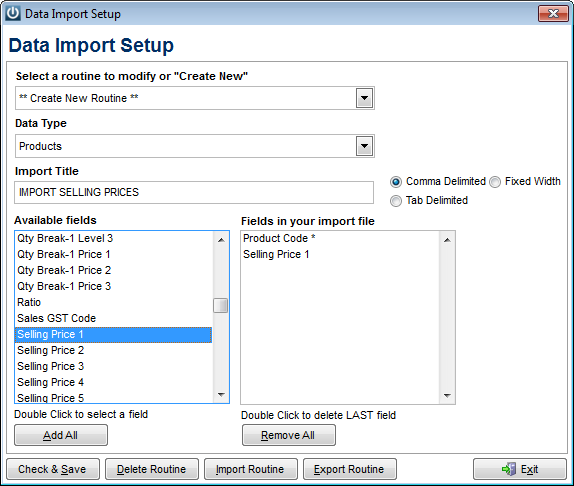Screen dimensions: 574x486
Task: Select Qty Break-1 Price 1 field
Action: 113,254
